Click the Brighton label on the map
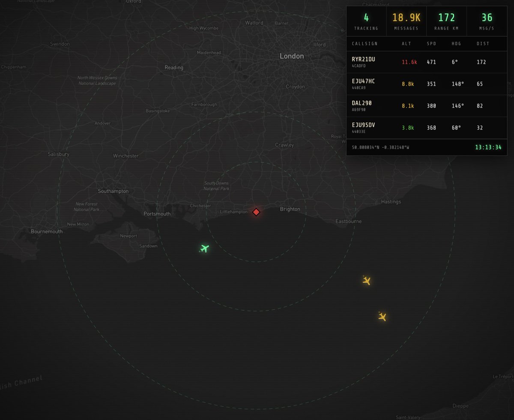This screenshot has width=514, height=420. tap(290, 209)
